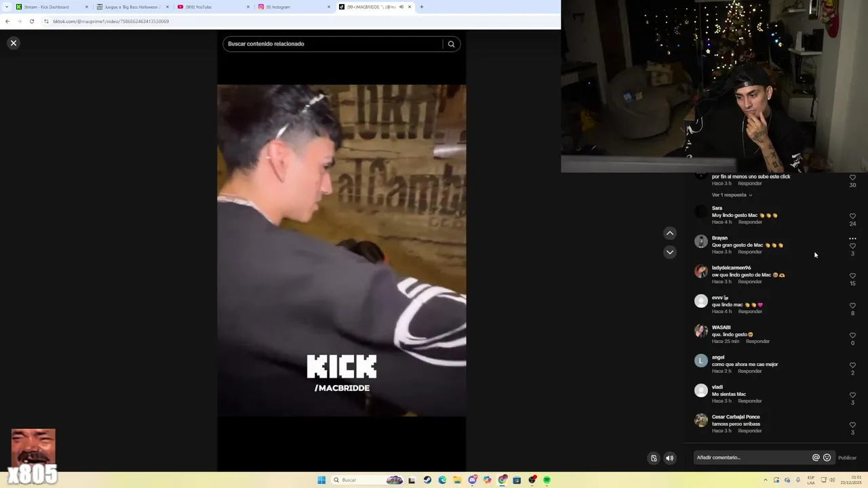Go to next video with down arrow

coord(669,252)
